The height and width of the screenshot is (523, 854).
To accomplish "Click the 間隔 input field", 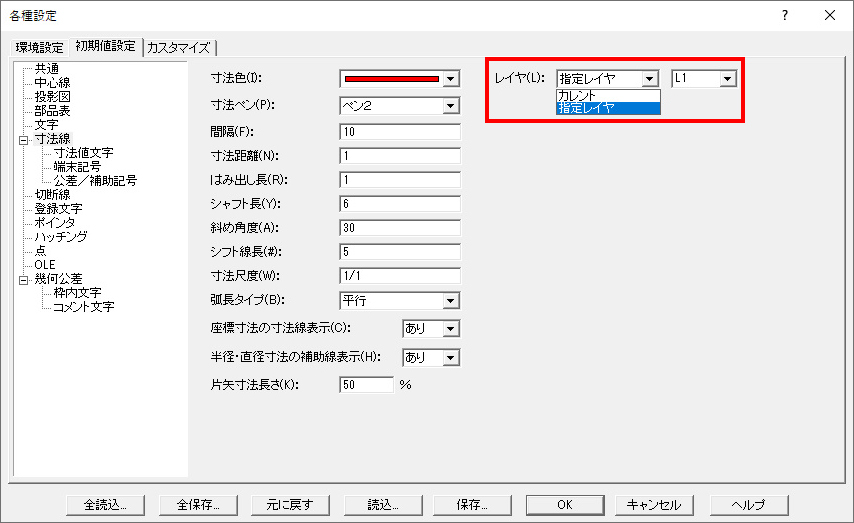I will point(399,132).
